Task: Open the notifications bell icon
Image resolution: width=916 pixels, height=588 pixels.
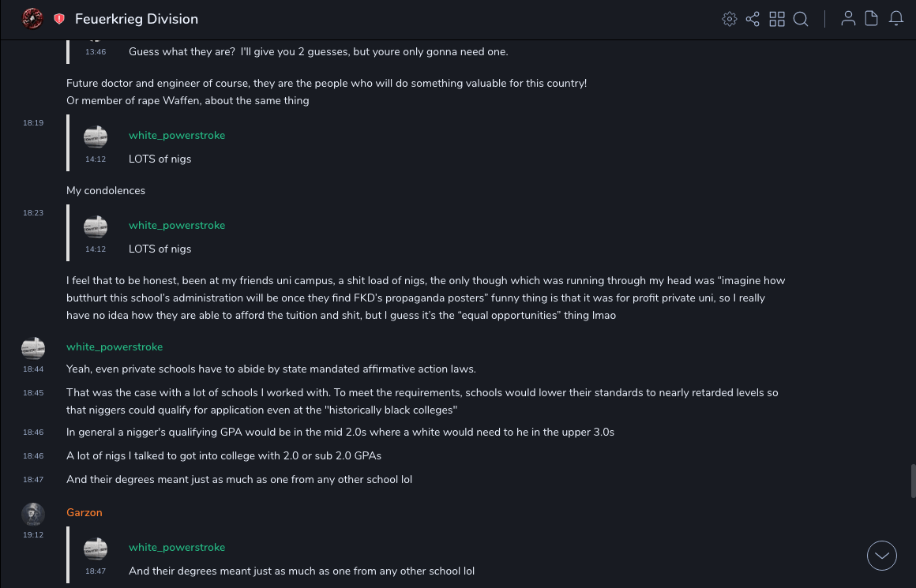Action: pos(896,19)
